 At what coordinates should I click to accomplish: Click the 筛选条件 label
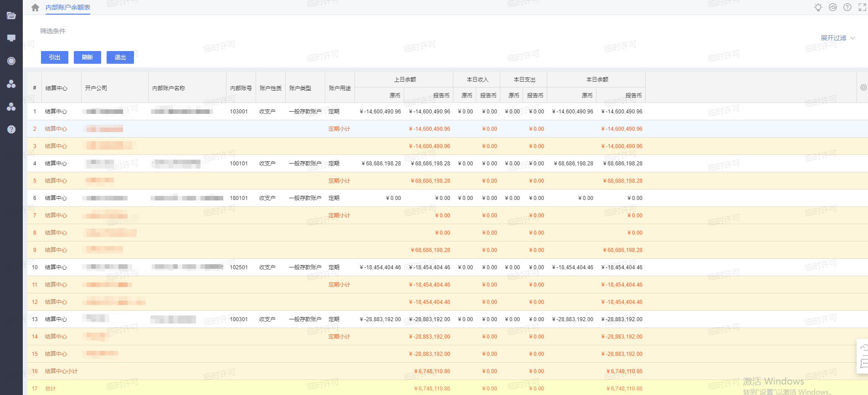coord(53,31)
